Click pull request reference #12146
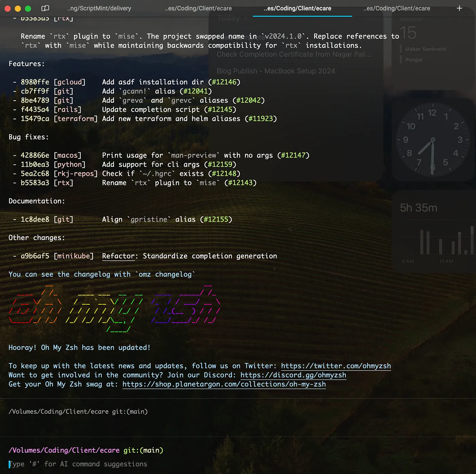This screenshot has width=476, height=474. point(224,82)
